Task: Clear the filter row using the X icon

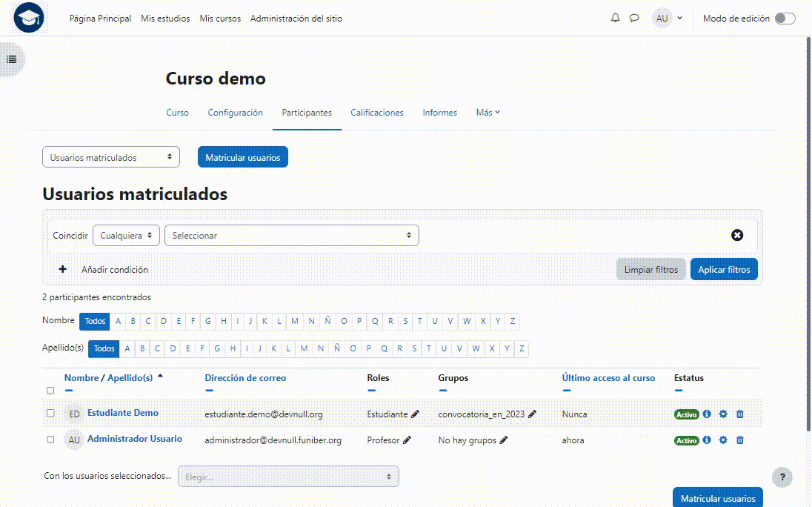Action: point(737,235)
